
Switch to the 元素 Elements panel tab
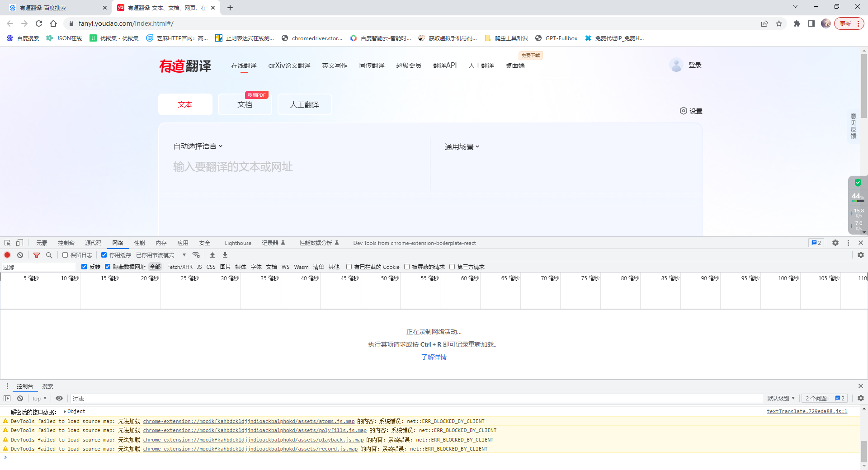point(42,243)
